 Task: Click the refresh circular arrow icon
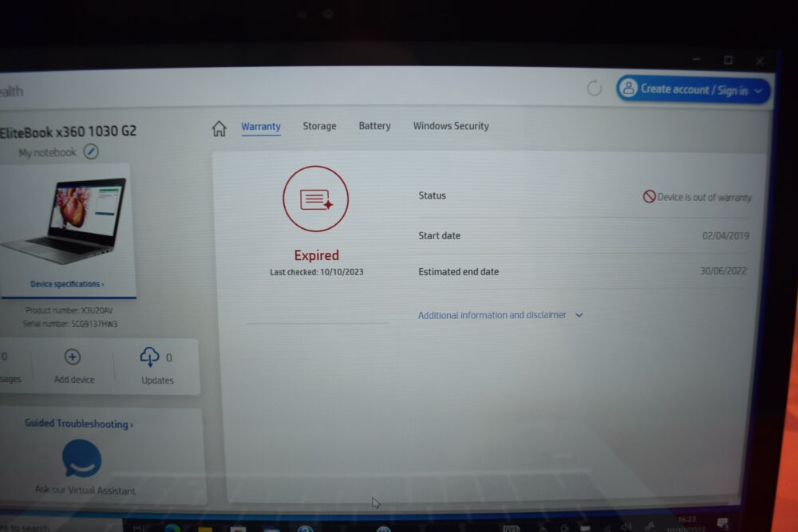click(x=594, y=88)
